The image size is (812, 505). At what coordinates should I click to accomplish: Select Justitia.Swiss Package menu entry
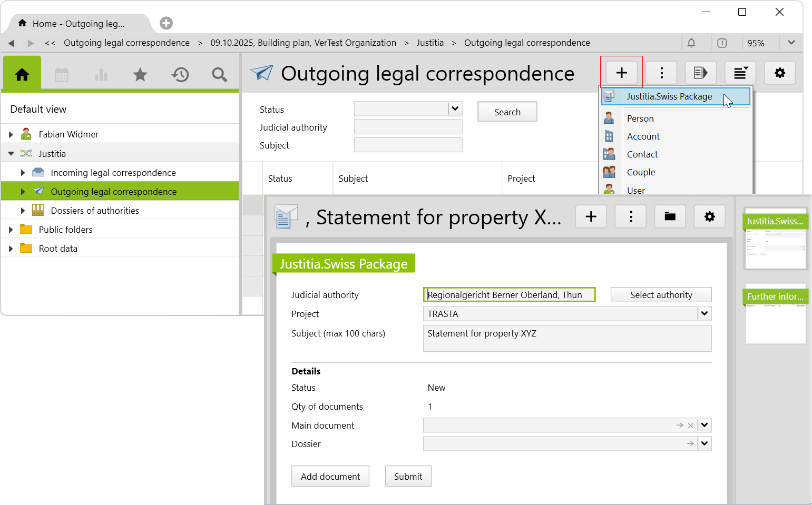669,96
